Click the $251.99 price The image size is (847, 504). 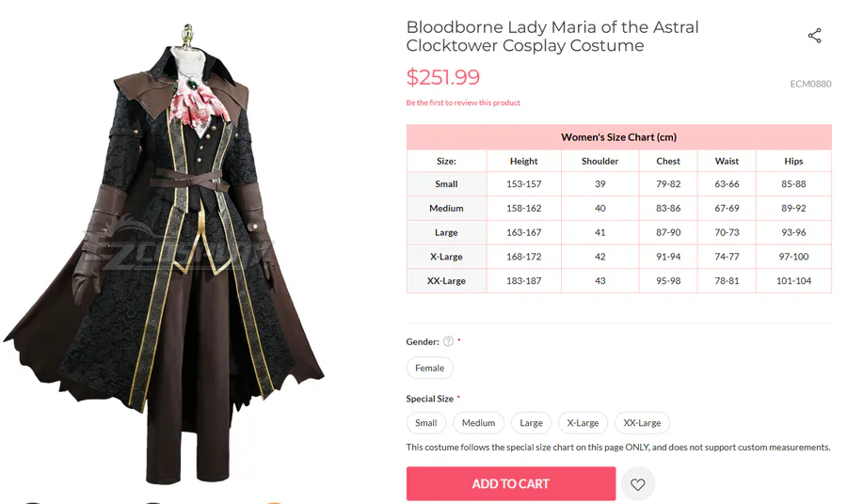click(443, 77)
